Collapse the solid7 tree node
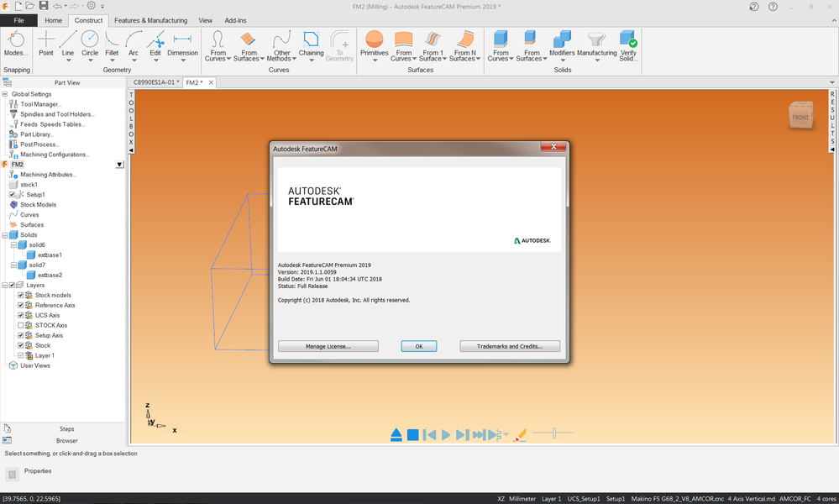 coord(14,265)
